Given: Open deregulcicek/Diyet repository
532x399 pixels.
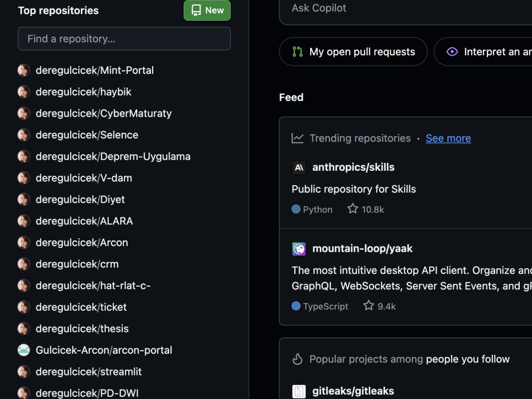Looking at the screenshot, I should tap(80, 199).
